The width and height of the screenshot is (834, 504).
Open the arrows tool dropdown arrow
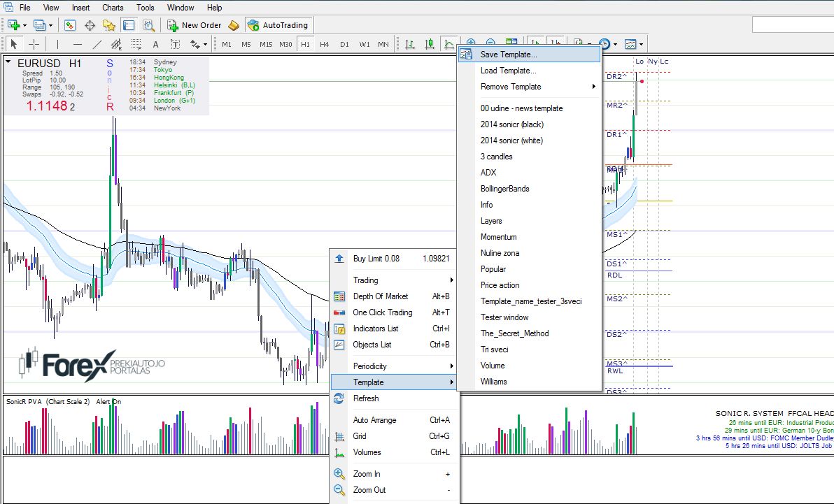(205, 45)
